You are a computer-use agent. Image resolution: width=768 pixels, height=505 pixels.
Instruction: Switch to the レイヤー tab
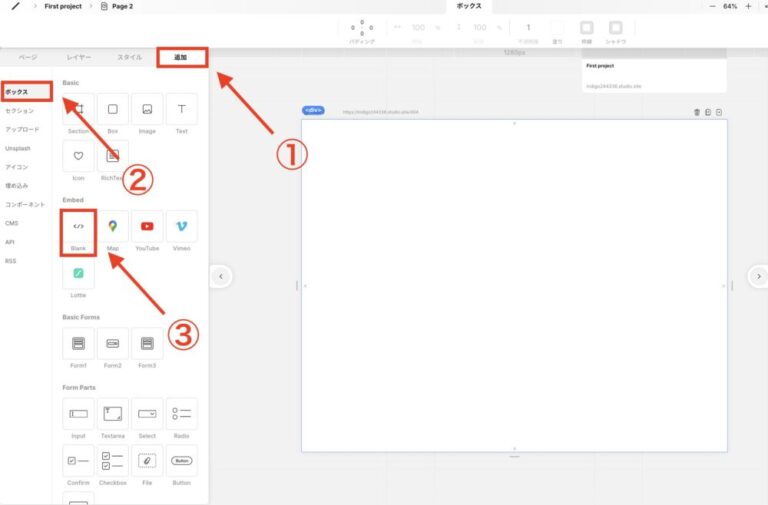click(79, 58)
